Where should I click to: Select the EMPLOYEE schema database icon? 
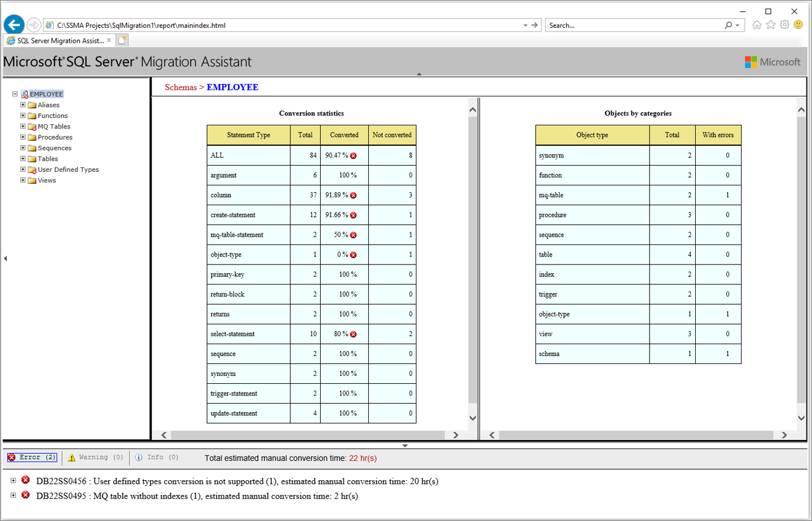click(25, 93)
